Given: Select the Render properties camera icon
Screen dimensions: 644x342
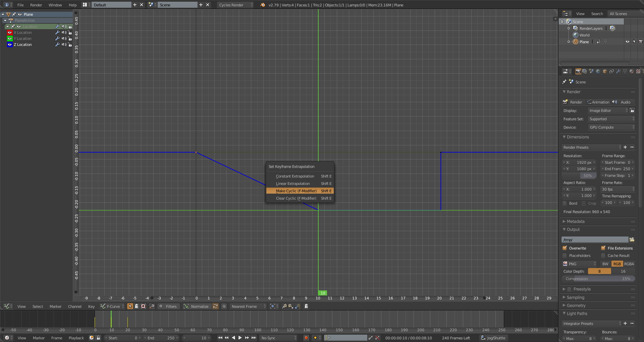Looking at the screenshot, I should pyautogui.click(x=578, y=71).
